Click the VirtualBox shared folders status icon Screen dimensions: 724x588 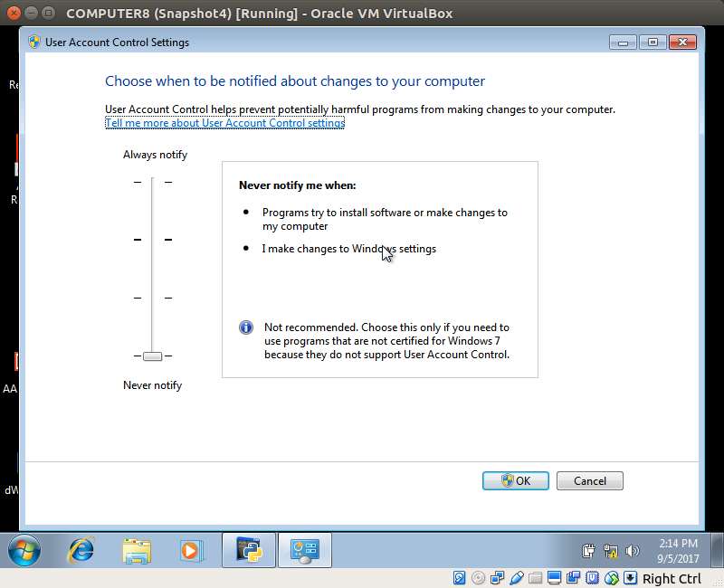point(536,577)
